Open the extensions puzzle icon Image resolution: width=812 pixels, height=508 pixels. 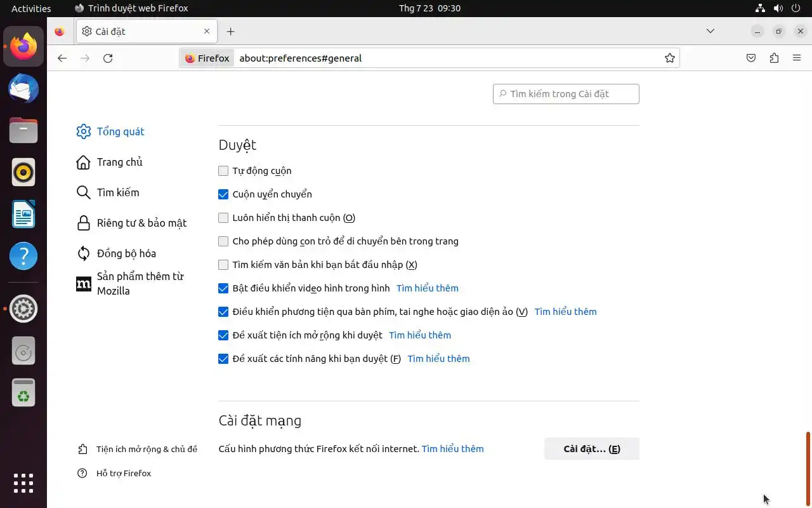774,58
